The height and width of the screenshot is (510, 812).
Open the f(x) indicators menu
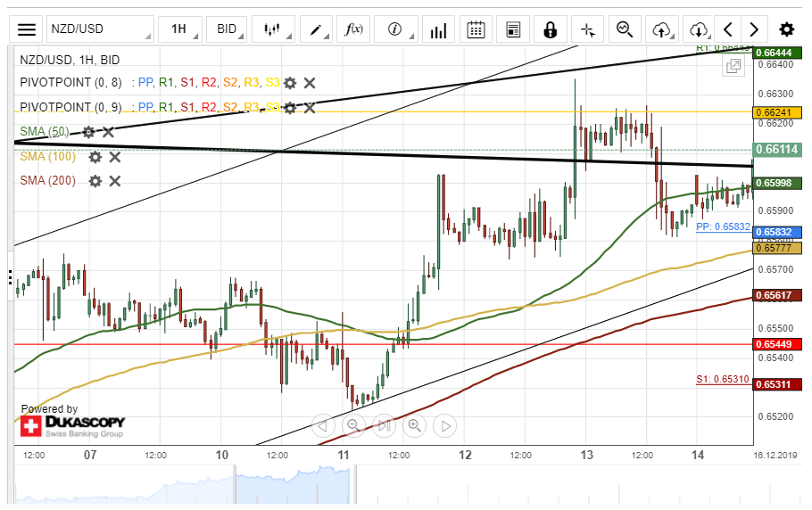[353, 29]
